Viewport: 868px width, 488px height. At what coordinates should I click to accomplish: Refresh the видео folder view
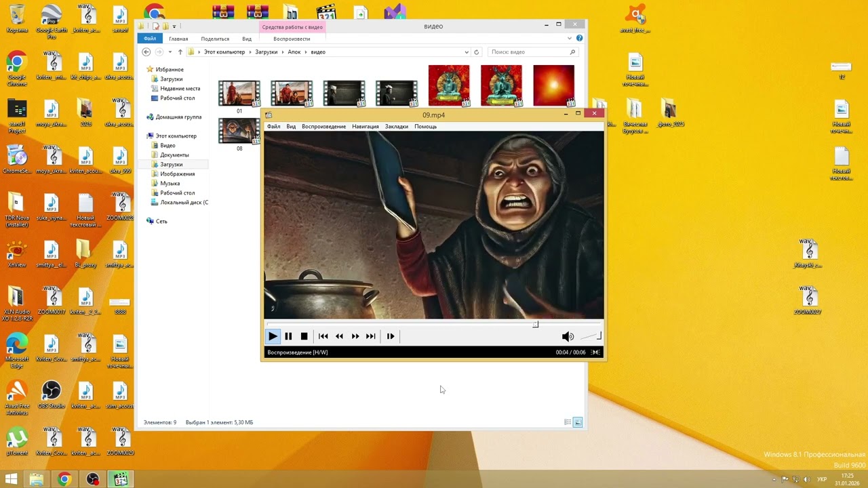(476, 52)
